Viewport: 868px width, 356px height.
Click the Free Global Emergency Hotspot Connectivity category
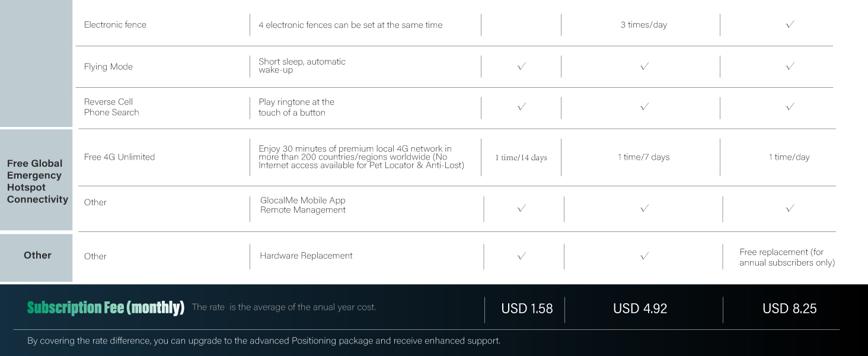click(x=37, y=182)
